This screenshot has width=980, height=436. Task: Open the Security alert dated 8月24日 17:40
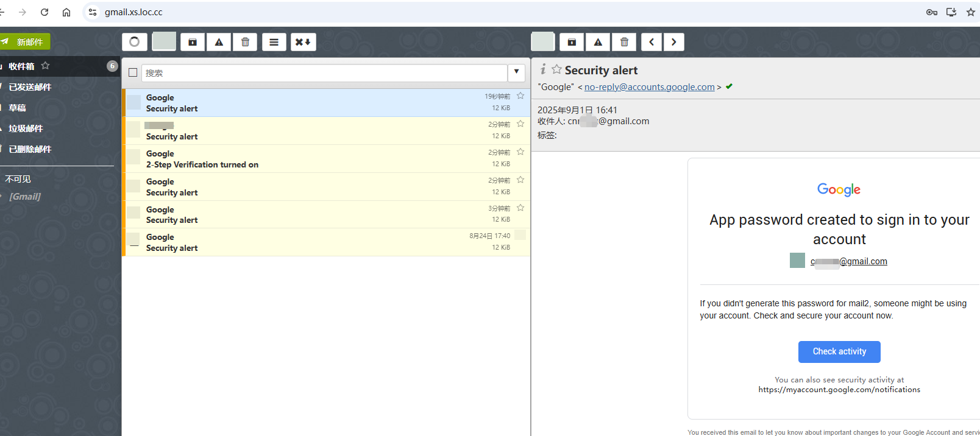coord(326,242)
